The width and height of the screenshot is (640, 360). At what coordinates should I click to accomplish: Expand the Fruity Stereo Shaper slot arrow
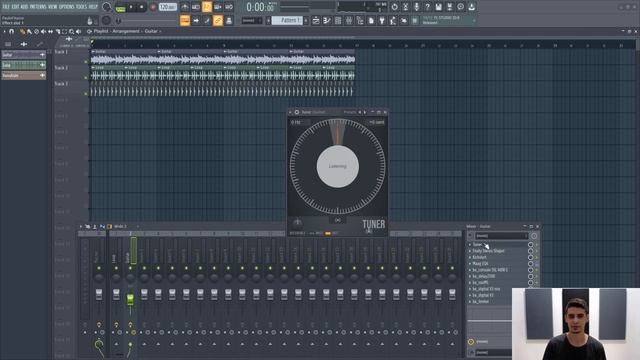[x=470, y=251]
